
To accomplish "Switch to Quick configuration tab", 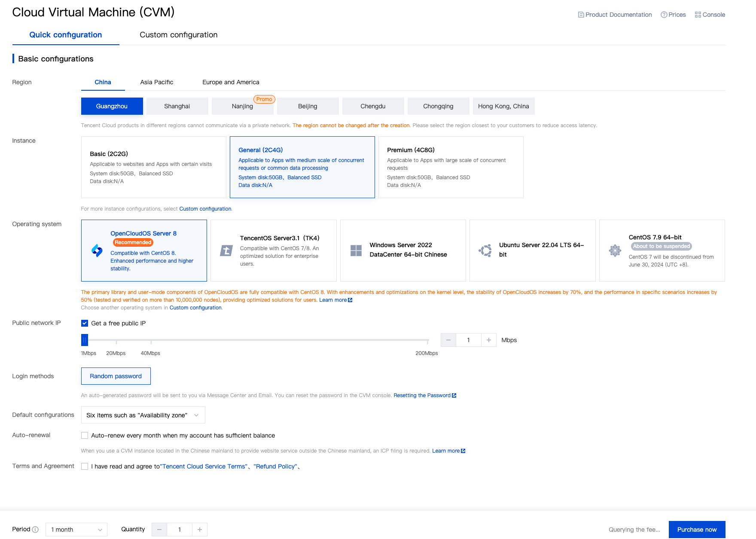I will pos(66,35).
